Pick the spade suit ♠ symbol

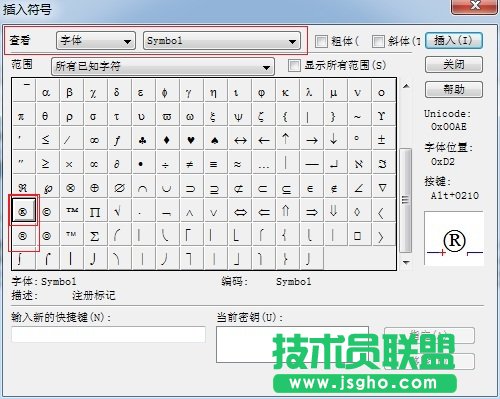(216, 139)
